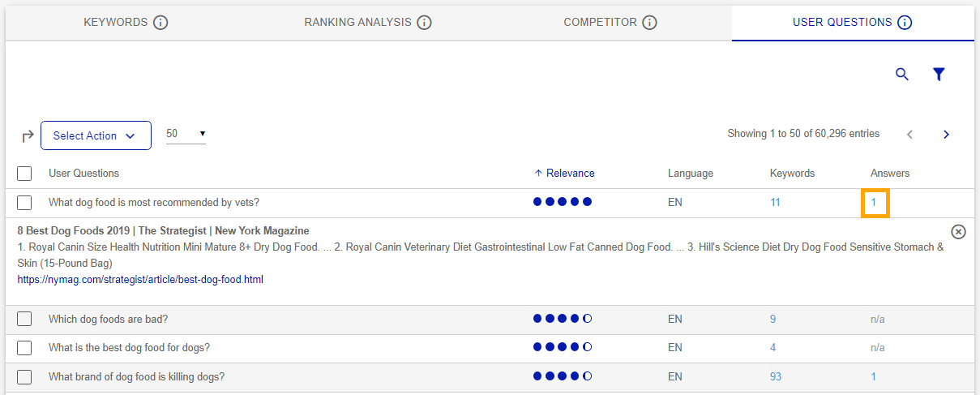Click the info icon beside RANKING ANALYSIS
Image resolution: width=980 pixels, height=395 pixels.
424,23
